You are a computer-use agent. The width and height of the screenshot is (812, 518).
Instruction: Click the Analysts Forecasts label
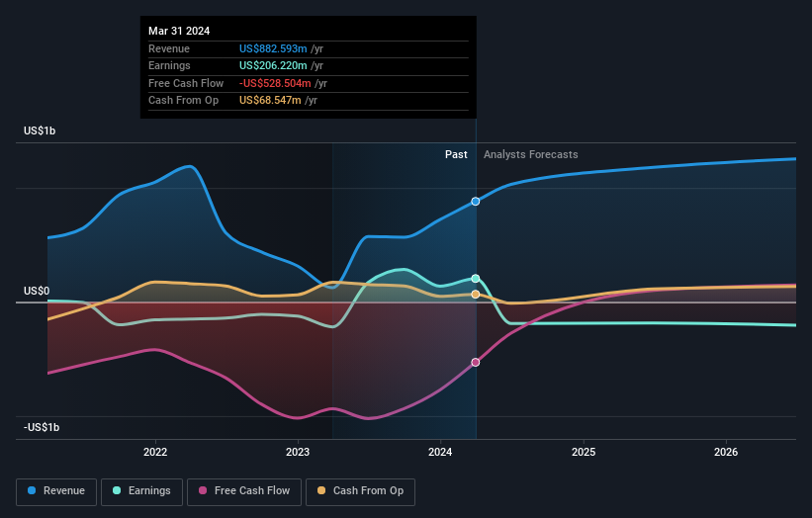(x=531, y=154)
